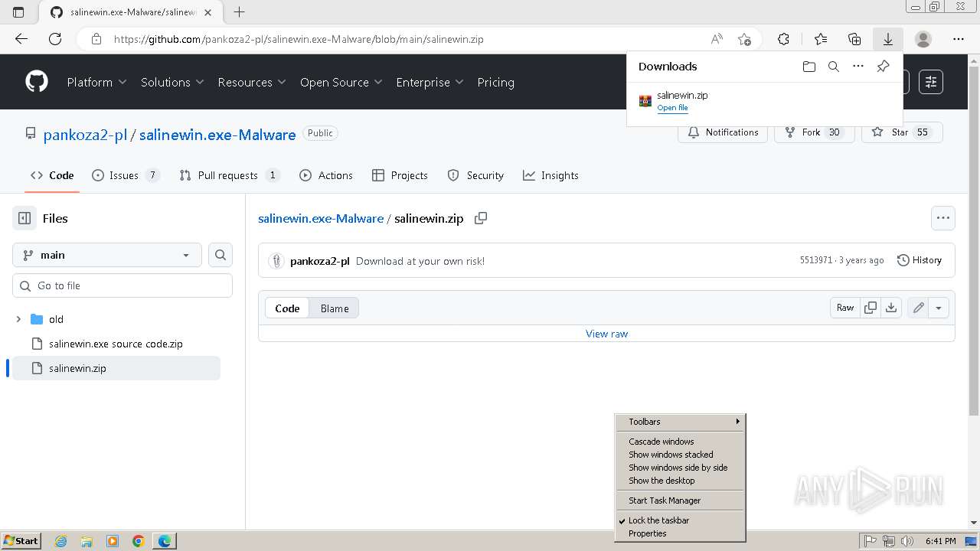Choose Start Task Manager
980x551 pixels.
pyautogui.click(x=680, y=500)
